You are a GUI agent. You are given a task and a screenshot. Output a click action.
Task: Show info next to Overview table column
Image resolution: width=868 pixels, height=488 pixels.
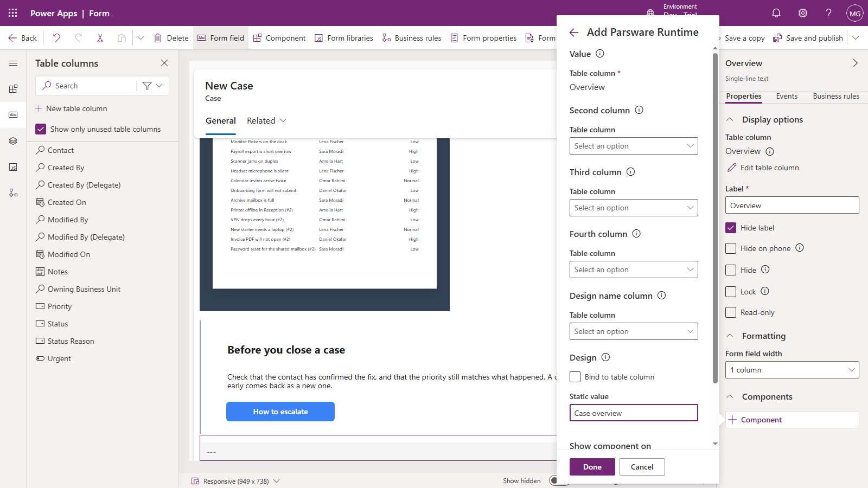coord(770,151)
